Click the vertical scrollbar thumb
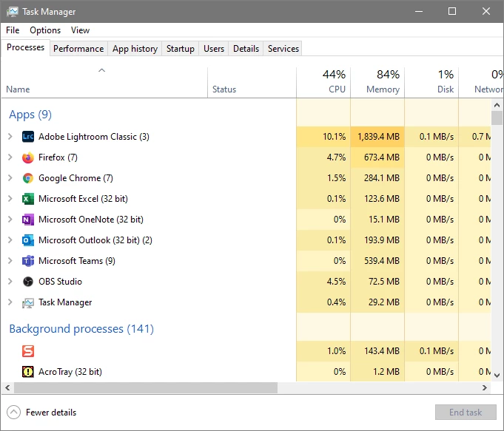This screenshot has height=431, width=504. click(497, 118)
